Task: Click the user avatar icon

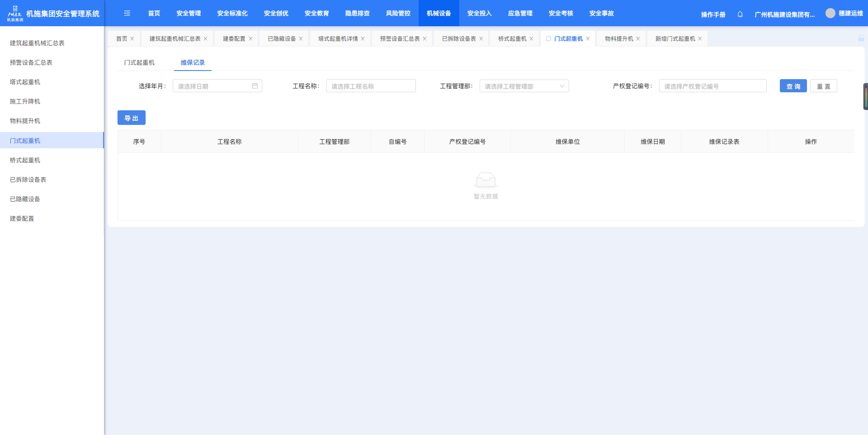Action: pyautogui.click(x=830, y=14)
